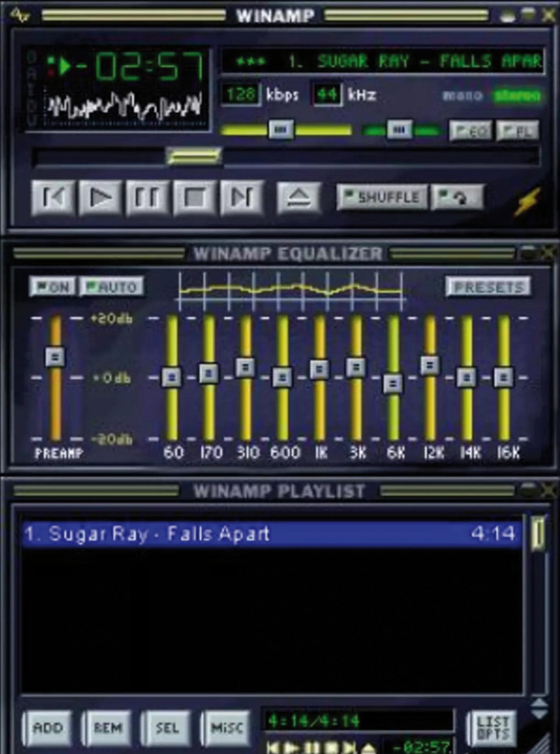This screenshot has height=754, width=560.
Task: Click the 3K band slider handle
Action: pyautogui.click(x=356, y=367)
